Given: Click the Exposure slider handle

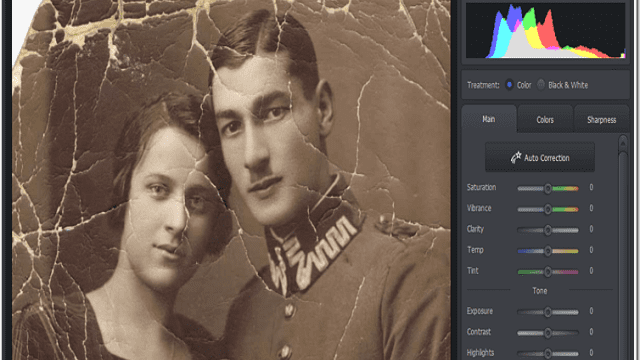Looking at the screenshot, I should (548, 312).
